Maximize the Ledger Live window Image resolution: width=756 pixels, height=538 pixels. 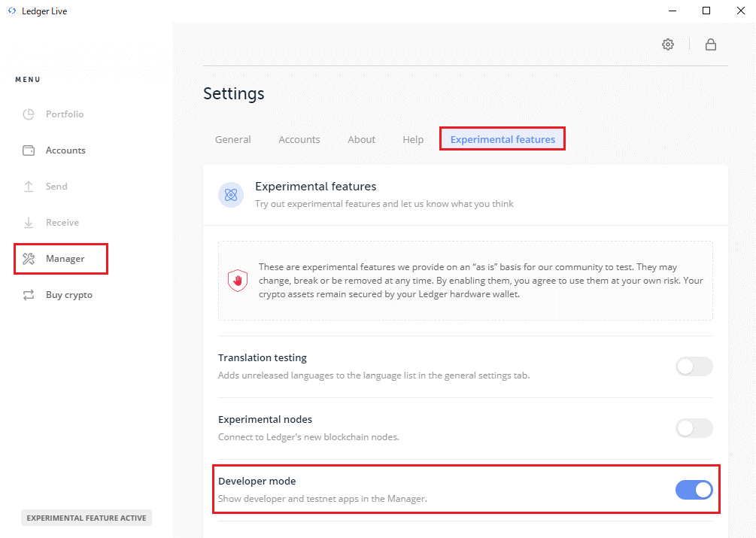[x=706, y=11]
